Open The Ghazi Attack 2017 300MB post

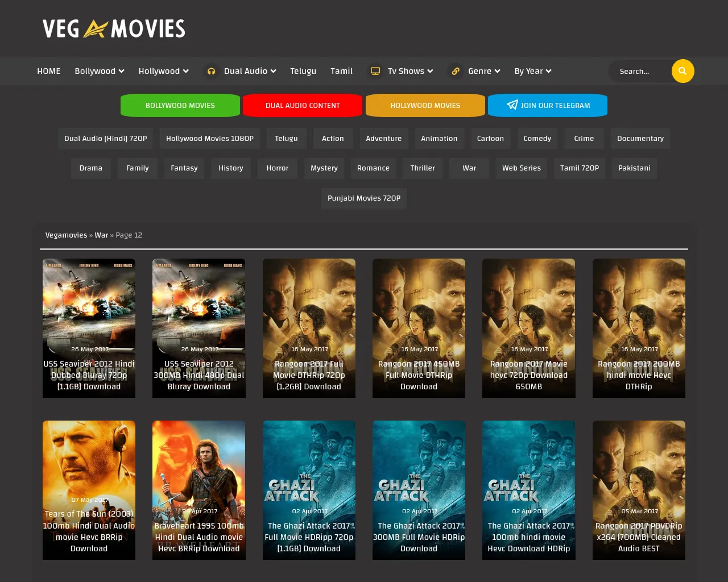(x=419, y=490)
